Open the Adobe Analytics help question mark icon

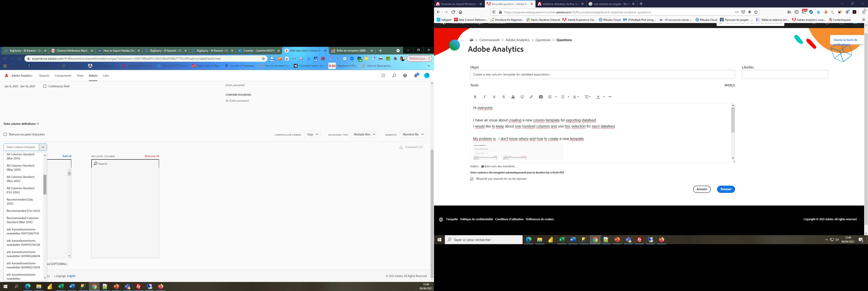point(405,76)
